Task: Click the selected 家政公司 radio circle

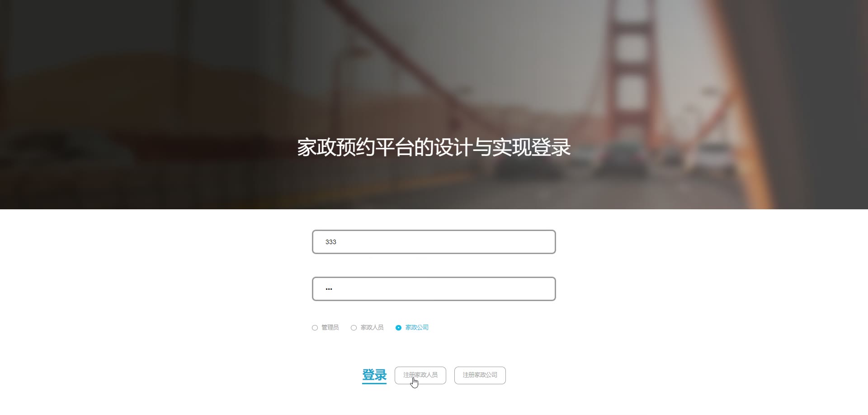Action: click(398, 328)
